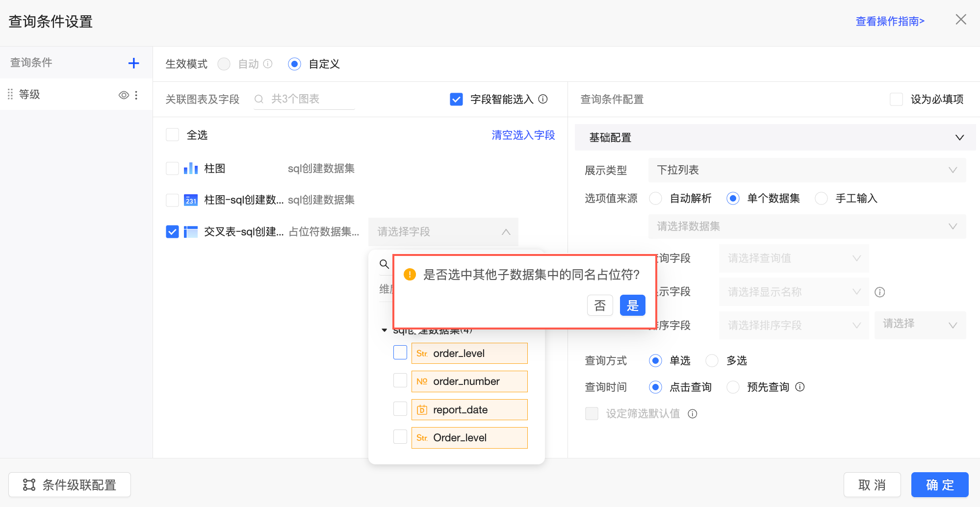Image resolution: width=980 pixels, height=507 pixels.
Task: Select 点击查询 query time
Action: [x=655, y=387]
